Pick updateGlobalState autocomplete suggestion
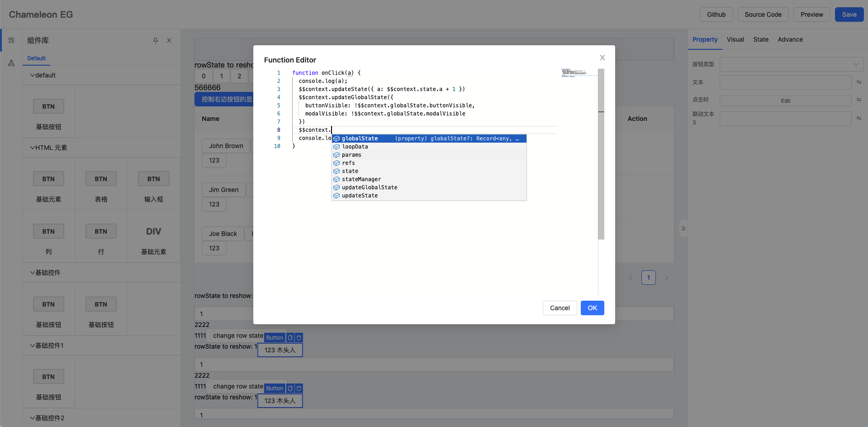 click(x=429, y=187)
